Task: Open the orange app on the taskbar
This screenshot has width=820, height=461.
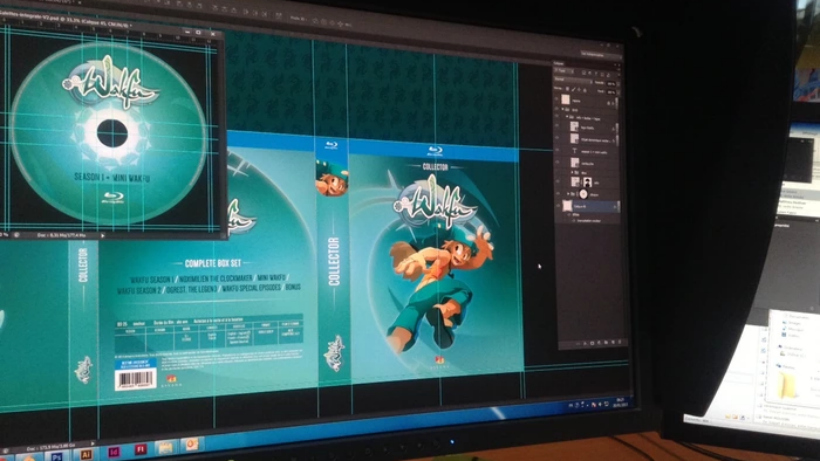Action: pyautogui.click(x=191, y=444)
